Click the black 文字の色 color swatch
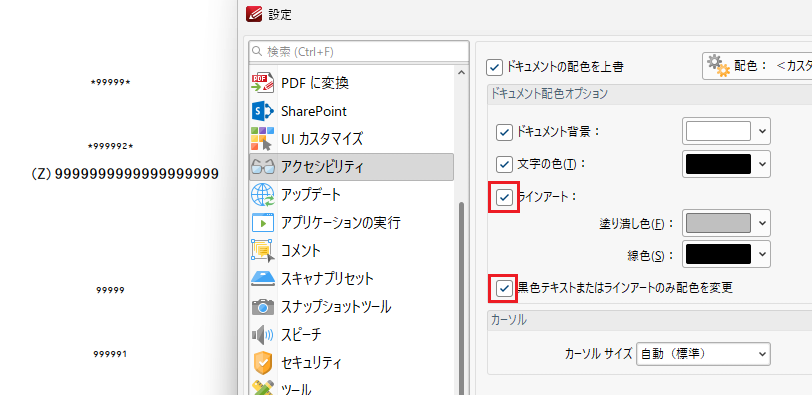The height and width of the screenshot is (395, 812). click(x=718, y=164)
